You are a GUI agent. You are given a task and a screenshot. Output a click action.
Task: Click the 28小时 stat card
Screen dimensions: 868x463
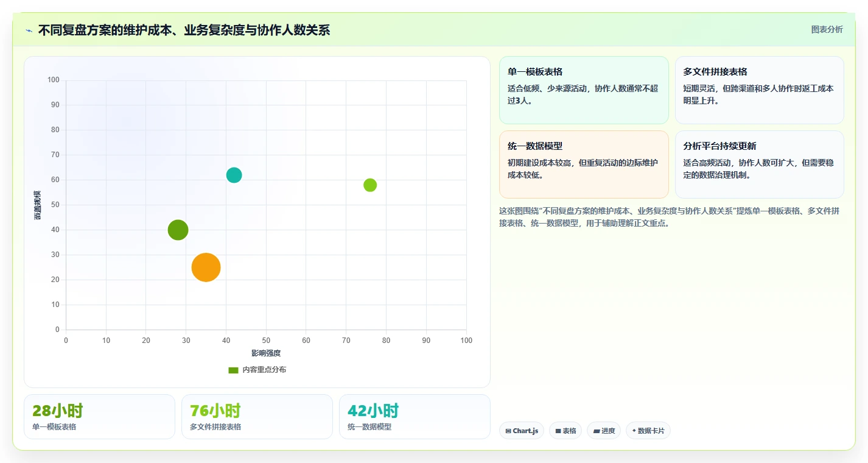pyautogui.click(x=99, y=417)
